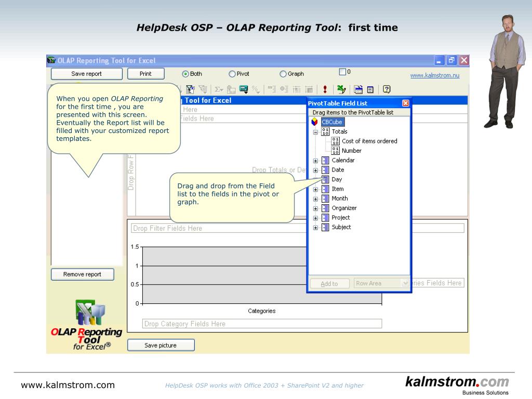Click the Hide Details toolbar icon
Viewport: 532px width, 399px height.
pyautogui.click(x=297, y=89)
